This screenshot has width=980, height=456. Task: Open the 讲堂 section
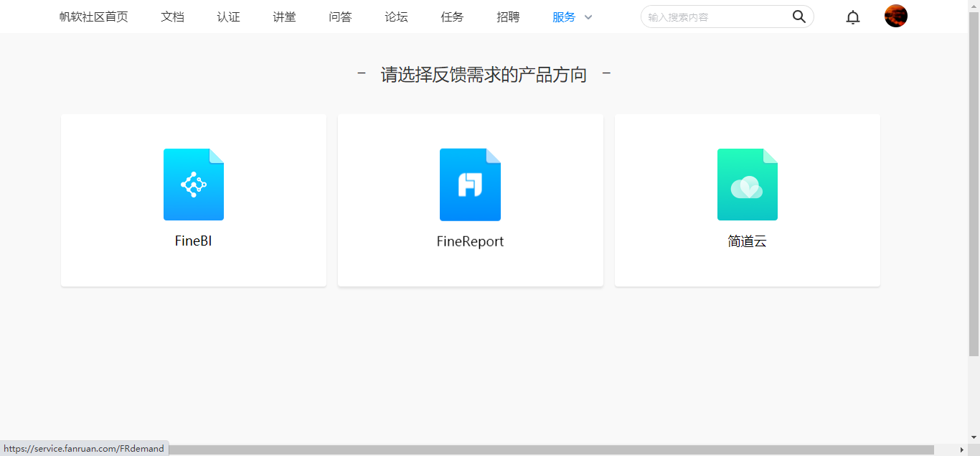(285, 17)
